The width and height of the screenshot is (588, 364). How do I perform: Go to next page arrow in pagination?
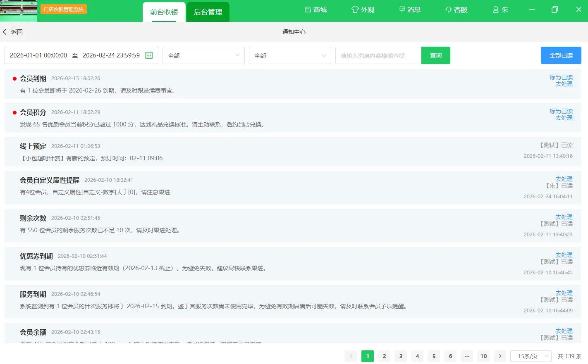(x=500, y=356)
